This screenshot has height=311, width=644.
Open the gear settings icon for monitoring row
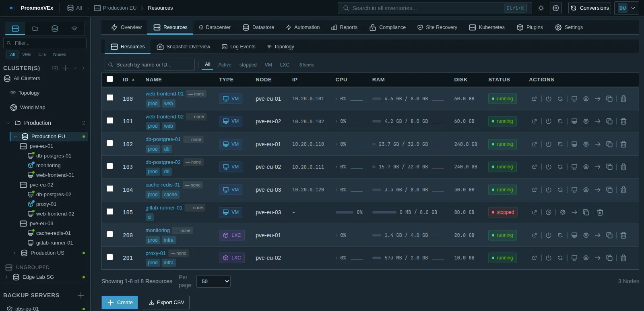tap(586, 235)
